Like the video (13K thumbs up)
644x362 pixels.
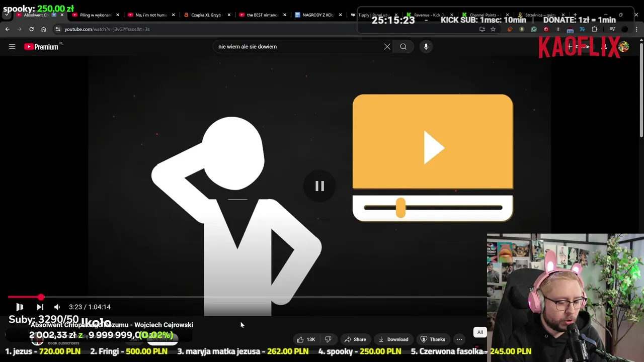click(306, 339)
